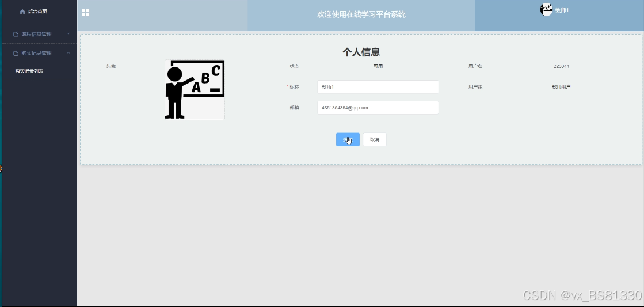644x307 pixels.
Task: Click the 用户名 label
Action: (475, 66)
